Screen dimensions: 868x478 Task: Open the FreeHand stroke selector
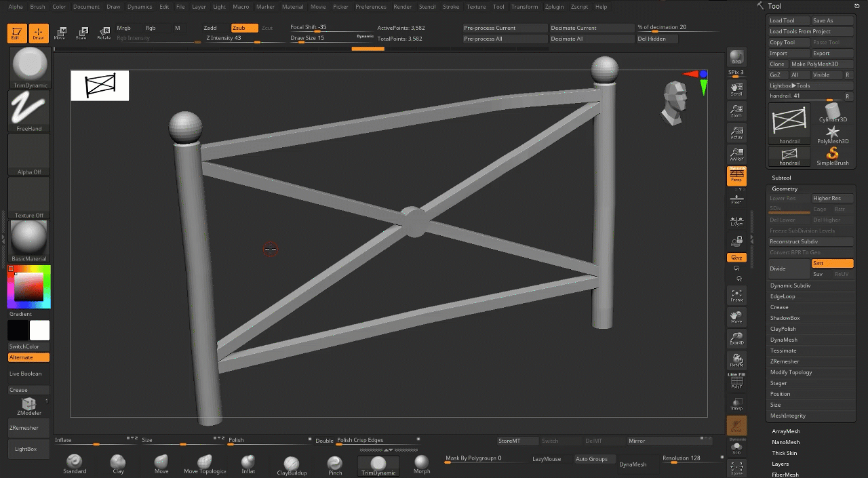pos(29,112)
